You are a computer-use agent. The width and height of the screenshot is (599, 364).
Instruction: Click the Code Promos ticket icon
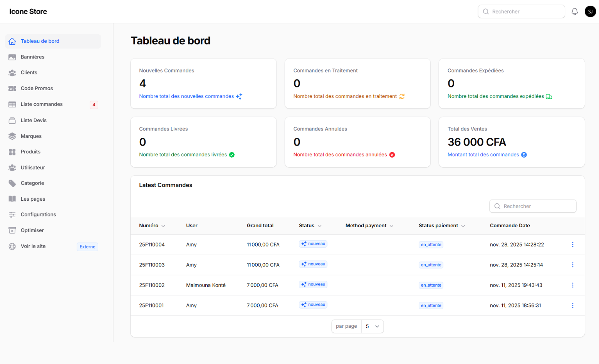pyautogui.click(x=12, y=89)
